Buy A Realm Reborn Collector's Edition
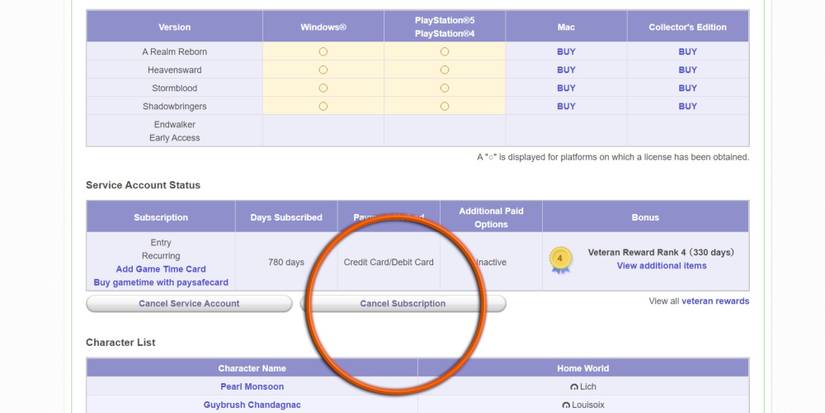This screenshot has width=825, height=413. 687,52
